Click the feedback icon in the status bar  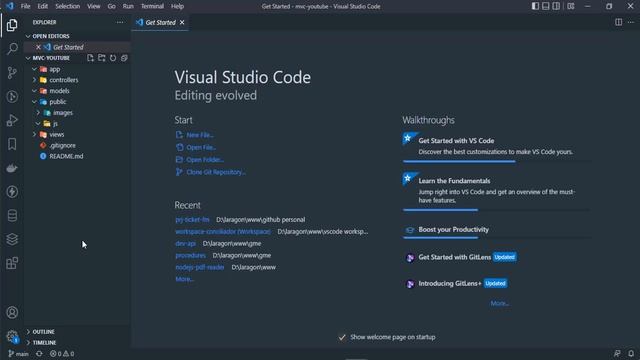pyautogui.click(x=617, y=354)
